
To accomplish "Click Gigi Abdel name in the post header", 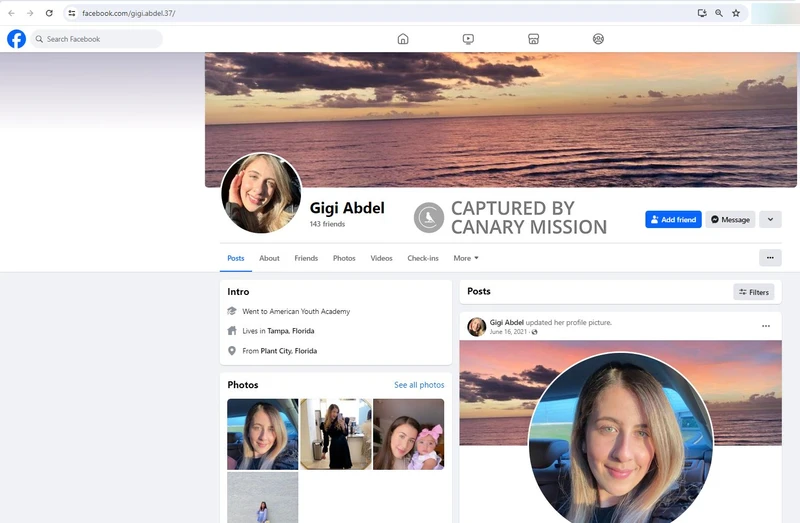I will click(507, 322).
